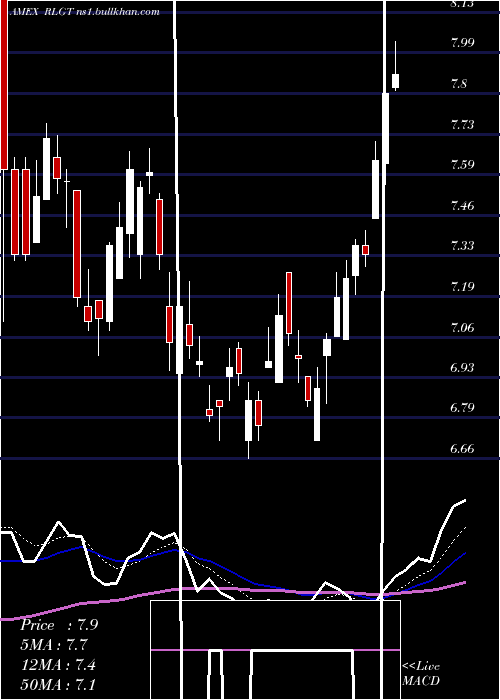This screenshot has width=500, height=700.
Task: Click the <<Live MACD label
Action: click(x=421, y=673)
